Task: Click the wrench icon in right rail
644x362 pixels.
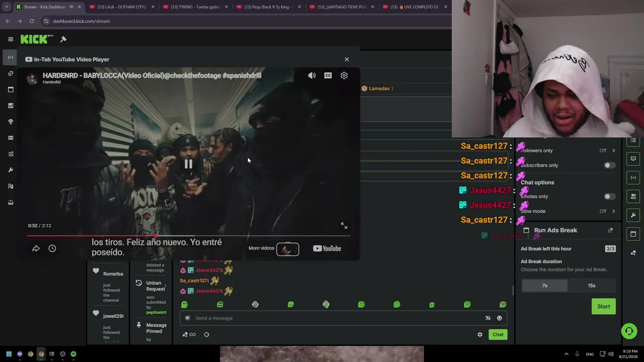Action: coord(633,215)
